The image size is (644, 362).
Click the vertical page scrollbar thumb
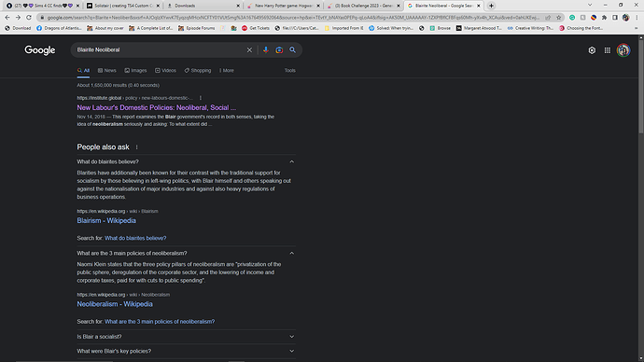pos(640,86)
